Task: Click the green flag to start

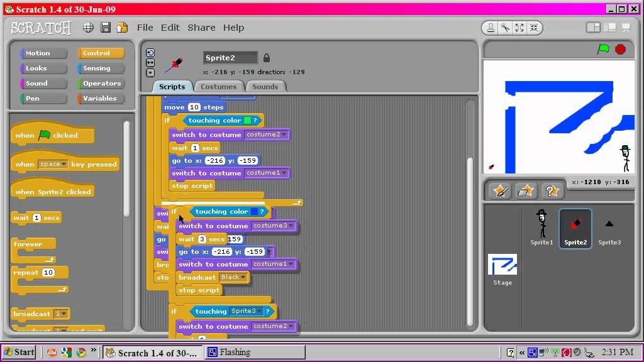Action: click(603, 49)
